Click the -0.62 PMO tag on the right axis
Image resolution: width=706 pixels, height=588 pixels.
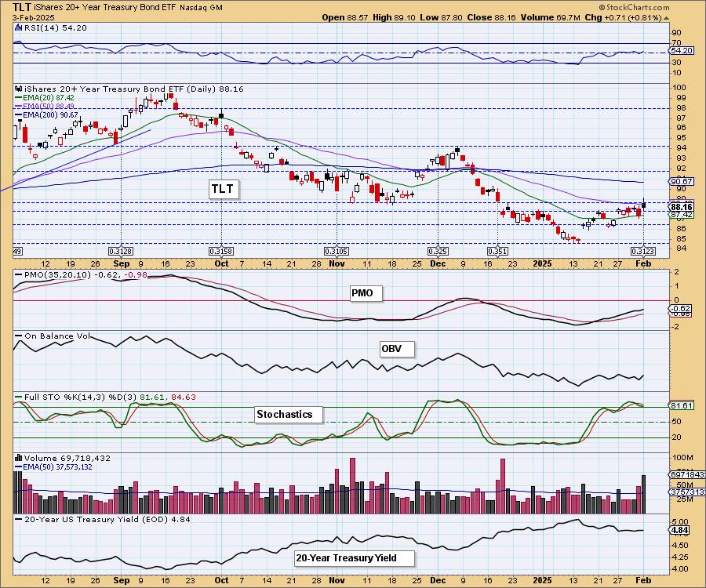[680, 309]
